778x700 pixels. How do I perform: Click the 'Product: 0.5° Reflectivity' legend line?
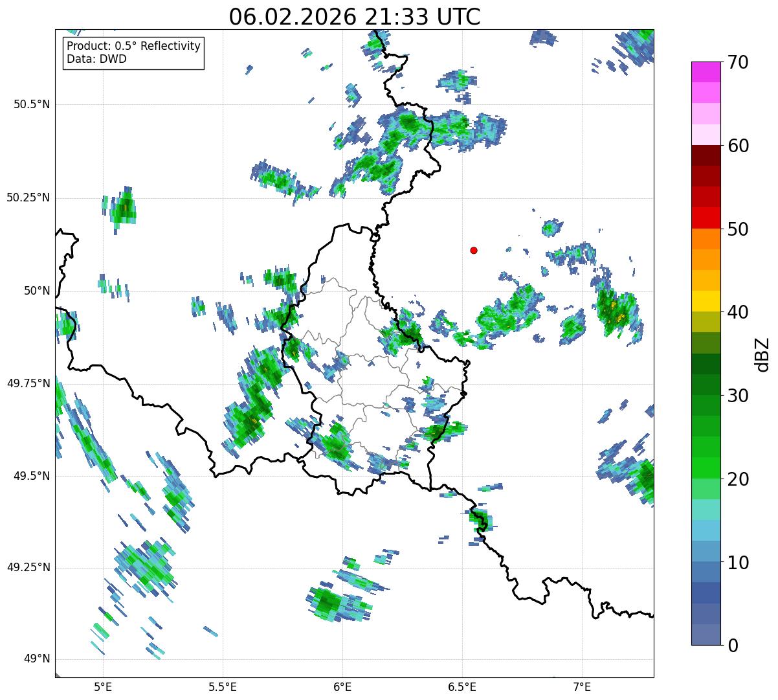[x=133, y=47]
